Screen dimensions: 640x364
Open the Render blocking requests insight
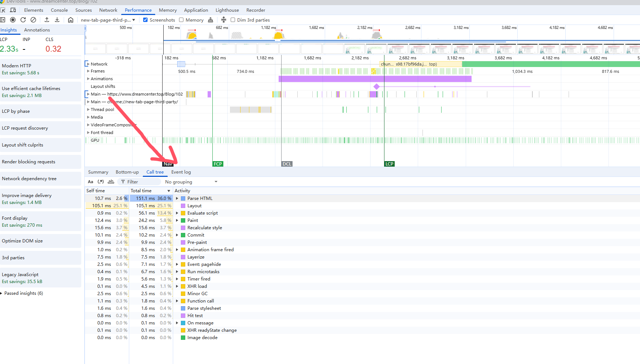pyautogui.click(x=29, y=162)
